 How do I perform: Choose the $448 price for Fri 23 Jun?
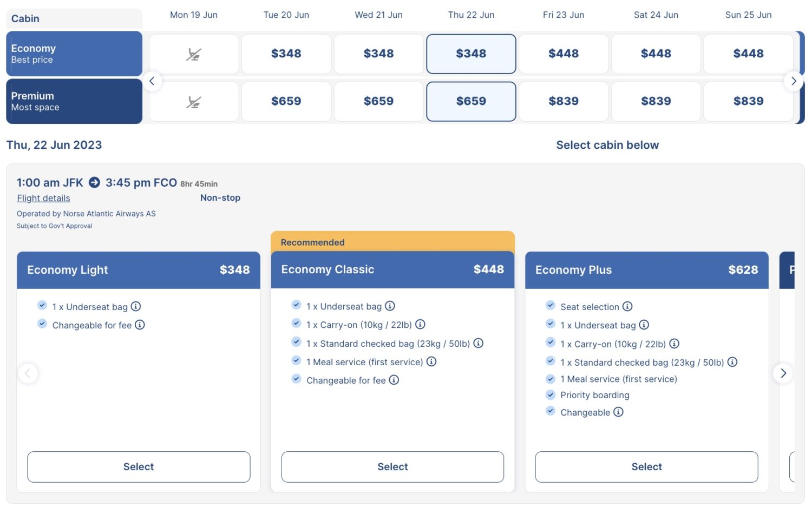click(x=564, y=54)
